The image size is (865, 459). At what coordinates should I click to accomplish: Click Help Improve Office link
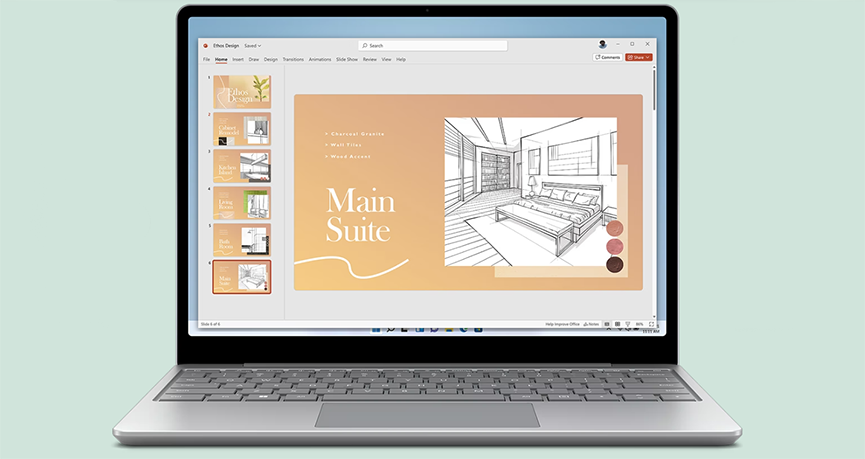pyautogui.click(x=563, y=324)
